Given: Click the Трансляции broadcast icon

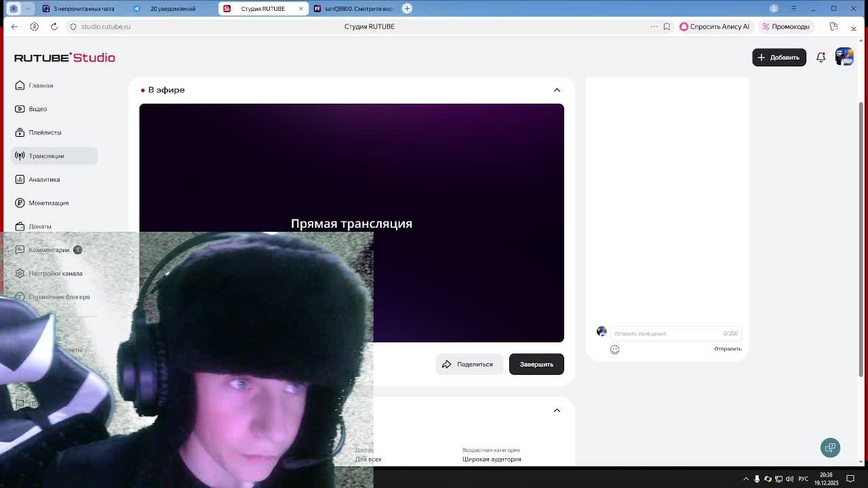Looking at the screenshot, I should [20, 156].
